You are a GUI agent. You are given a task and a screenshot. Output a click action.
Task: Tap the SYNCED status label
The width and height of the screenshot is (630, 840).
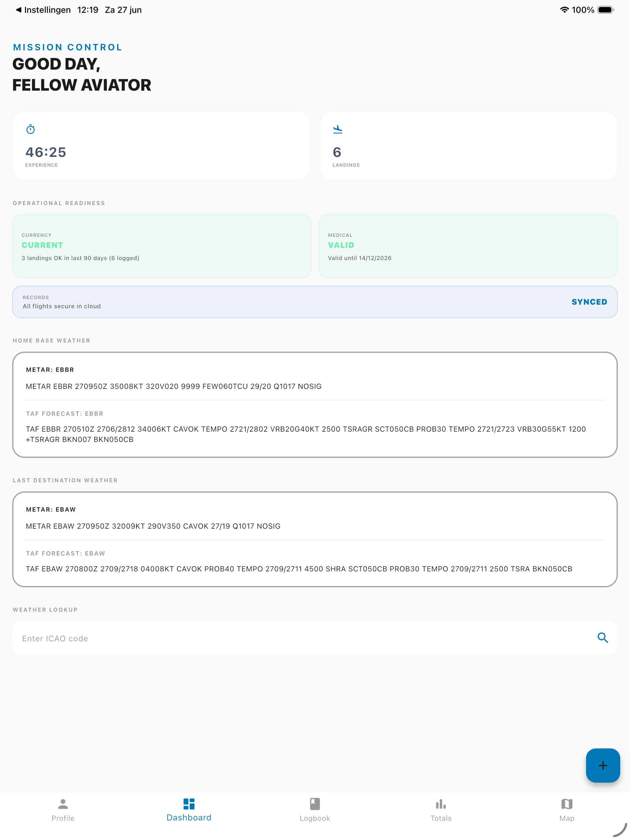pyautogui.click(x=589, y=302)
